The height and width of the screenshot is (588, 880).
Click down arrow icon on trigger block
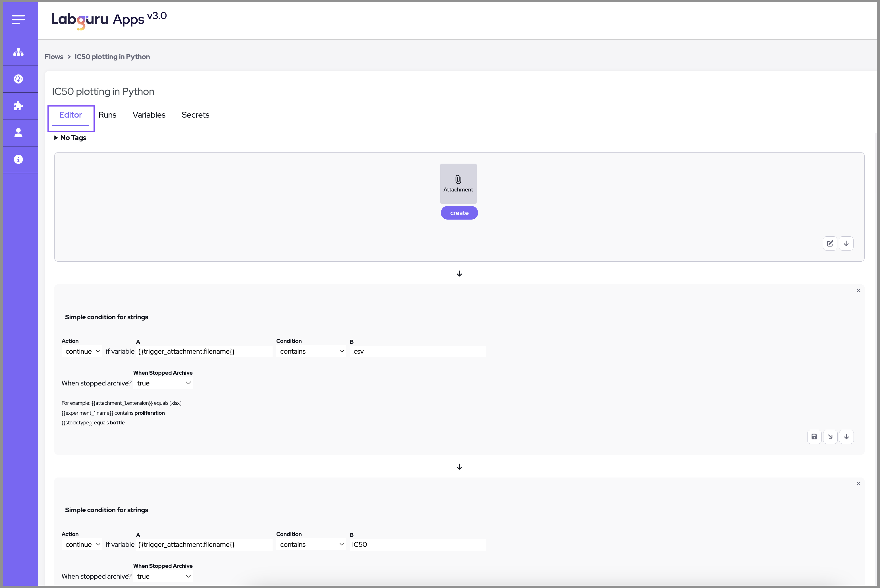[846, 243]
